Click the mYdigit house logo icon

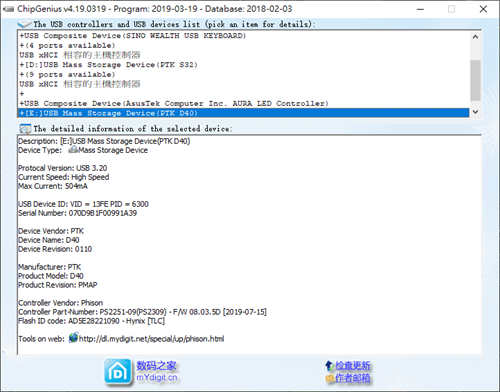(118, 372)
